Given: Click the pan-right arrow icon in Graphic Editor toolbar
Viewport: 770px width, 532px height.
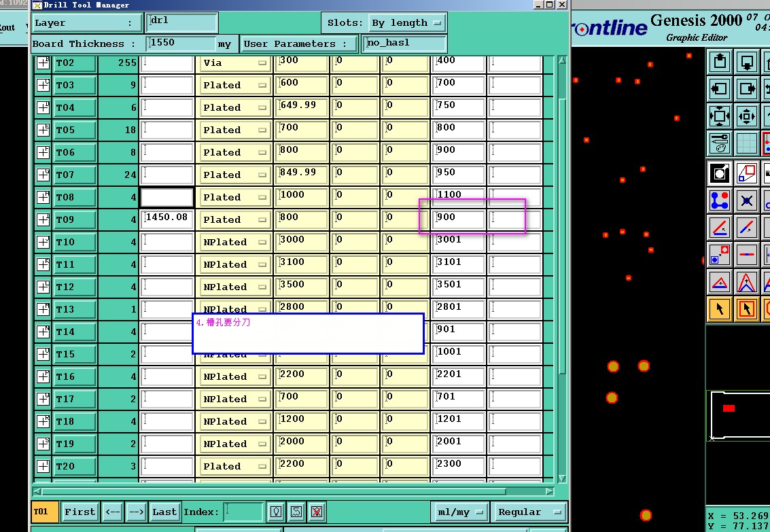Looking at the screenshot, I should point(747,89).
